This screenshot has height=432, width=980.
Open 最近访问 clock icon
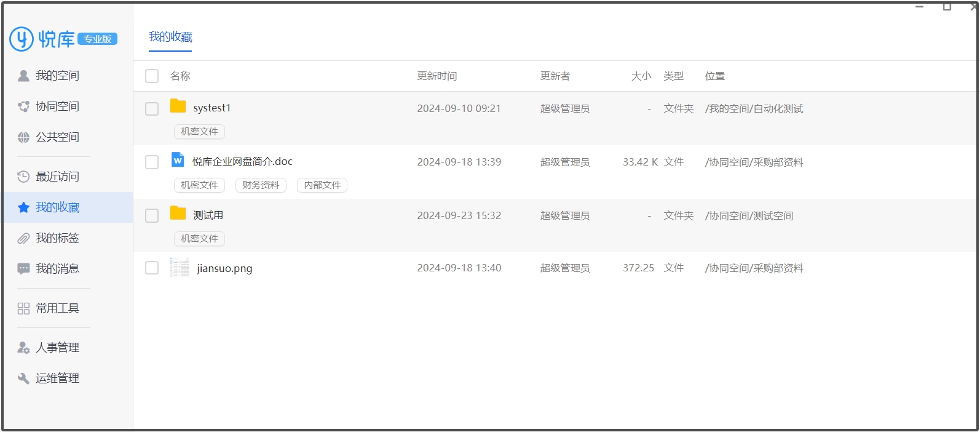tap(23, 177)
